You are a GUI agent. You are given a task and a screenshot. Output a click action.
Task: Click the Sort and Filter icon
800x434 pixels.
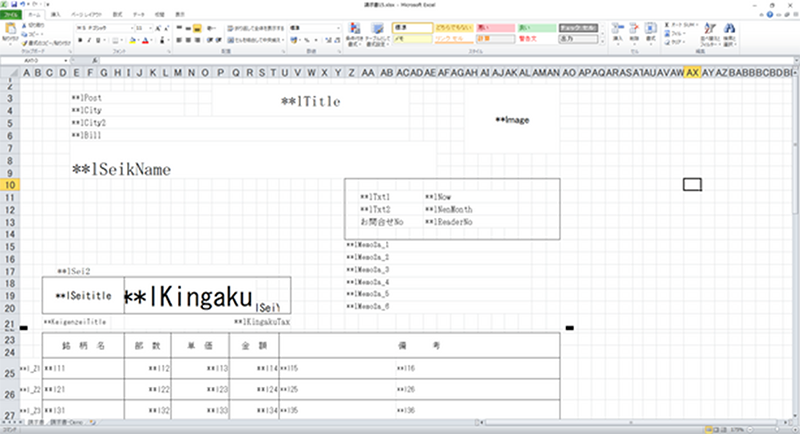point(710,29)
